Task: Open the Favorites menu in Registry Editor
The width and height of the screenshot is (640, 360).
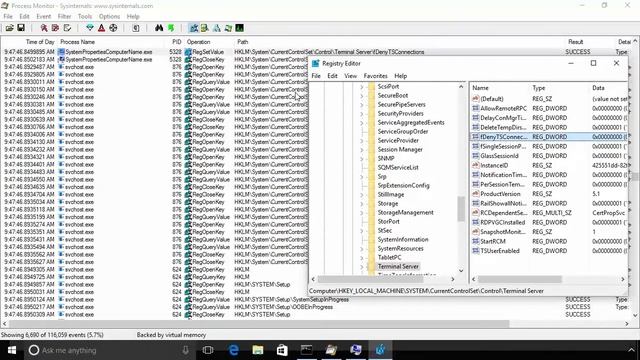Action: coord(375,76)
